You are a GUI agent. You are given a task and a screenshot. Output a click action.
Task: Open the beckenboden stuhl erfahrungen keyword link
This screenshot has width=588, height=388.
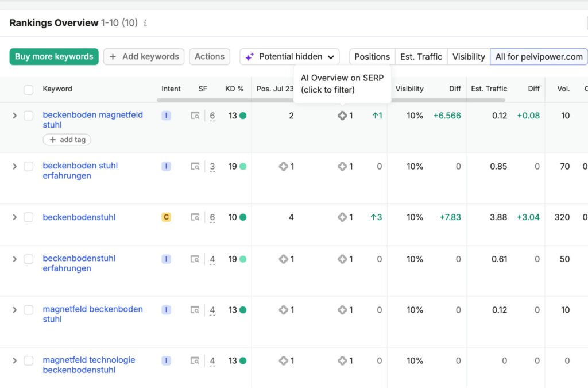[x=80, y=171]
